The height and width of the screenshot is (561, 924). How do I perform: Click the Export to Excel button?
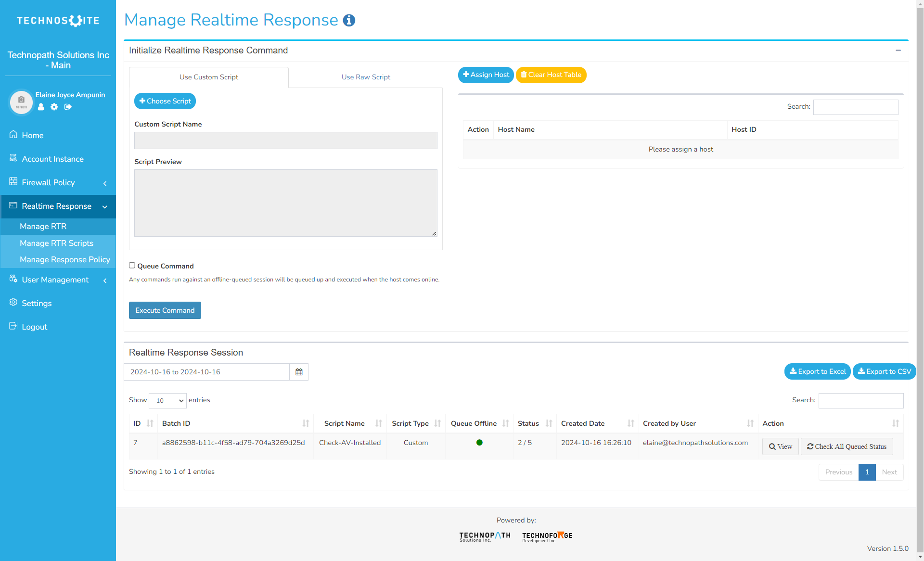(x=817, y=371)
